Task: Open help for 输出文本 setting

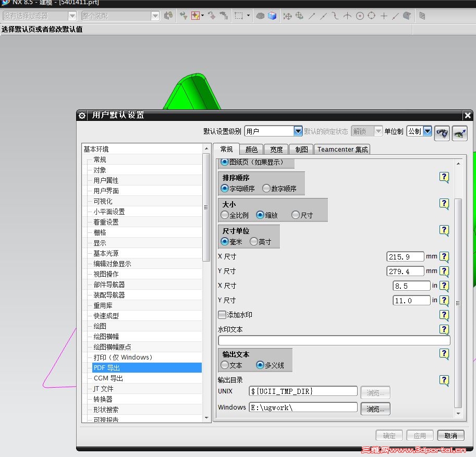Action: pyautogui.click(x=444, y=353)
